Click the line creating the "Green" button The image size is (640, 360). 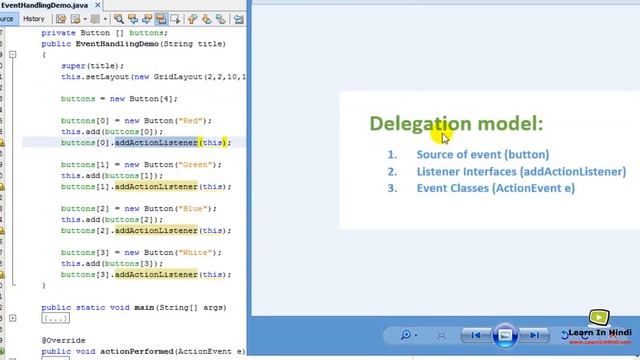pos(141,164)
